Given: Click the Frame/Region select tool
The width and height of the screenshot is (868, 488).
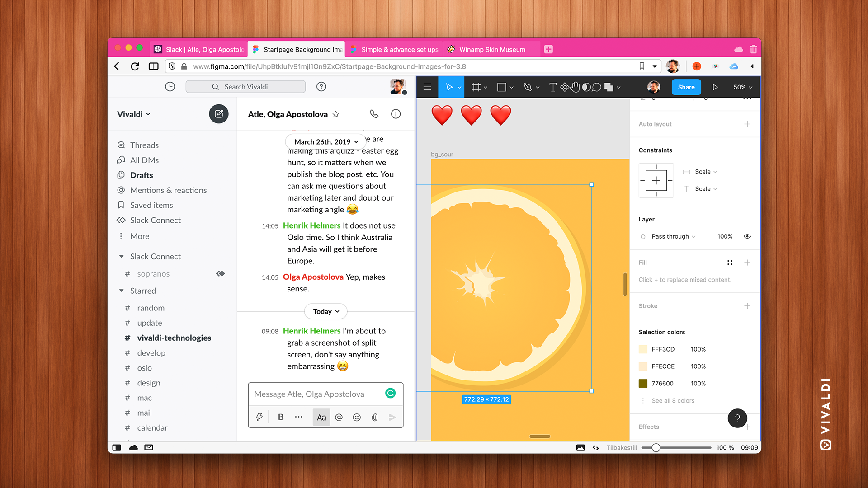Looking at the screenshot, I should point(475,87).
